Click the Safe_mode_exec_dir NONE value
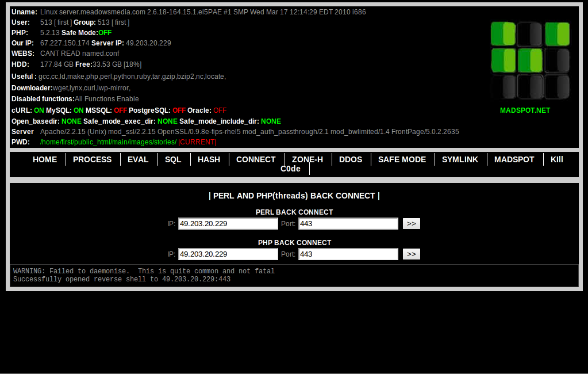Screen dimensions: 588x374 (167, 121)
